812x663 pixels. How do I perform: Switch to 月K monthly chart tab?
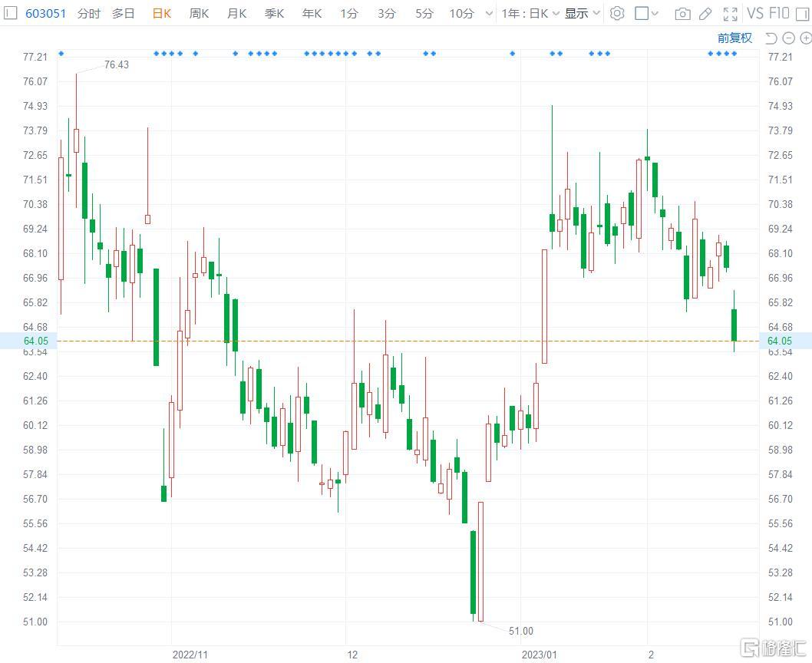(236, 13)
